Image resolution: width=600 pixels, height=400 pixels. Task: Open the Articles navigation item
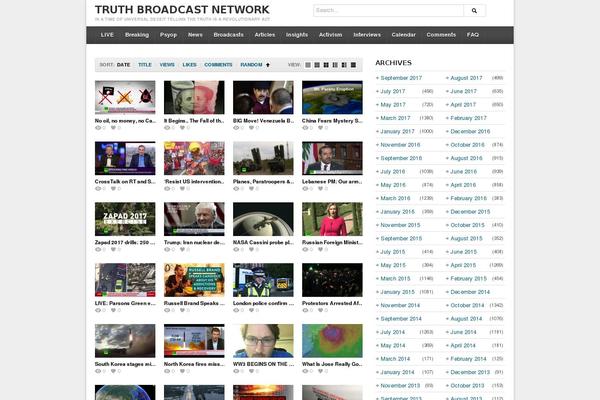click(x=265, y=35)
